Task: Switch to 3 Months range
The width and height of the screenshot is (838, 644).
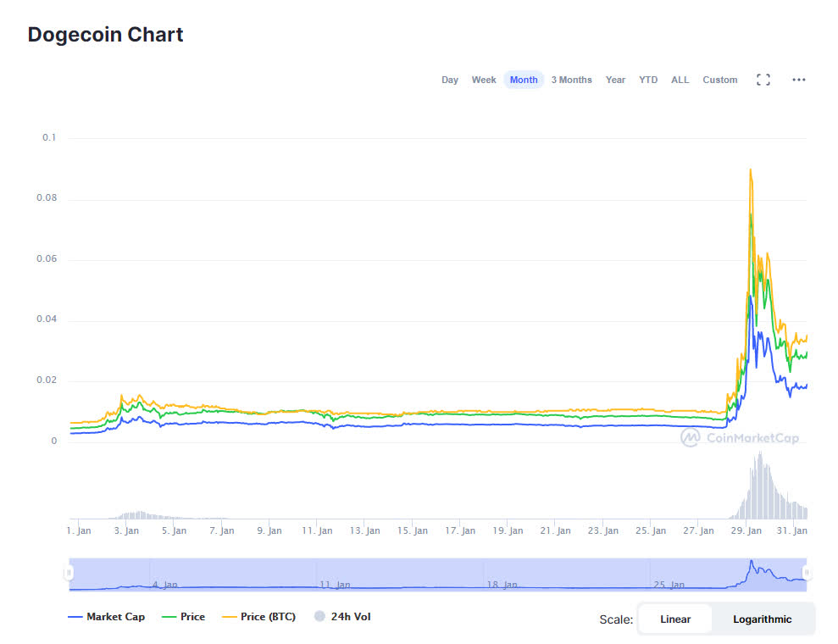Action: 571,80
